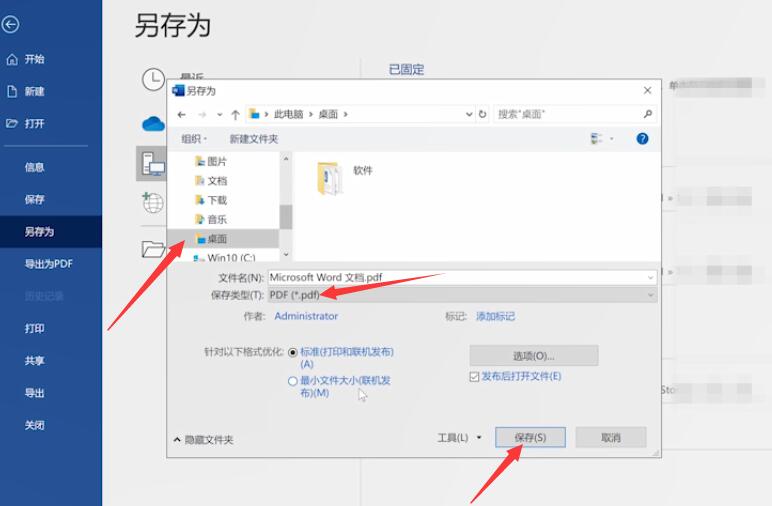The image size is (772, 506).
Task: Collapse folders with 隐藏文件夹
Action: (x=203, y=440)
